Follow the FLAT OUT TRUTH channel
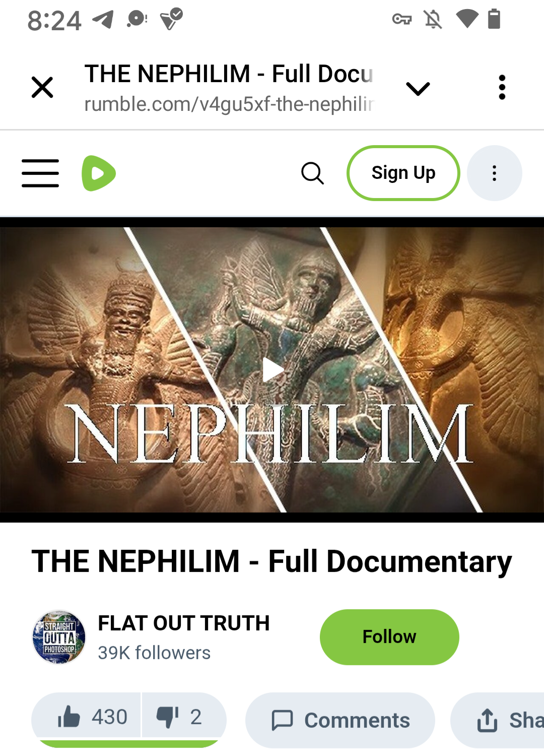Screen dimensions: 544x756 coord(389,637)
